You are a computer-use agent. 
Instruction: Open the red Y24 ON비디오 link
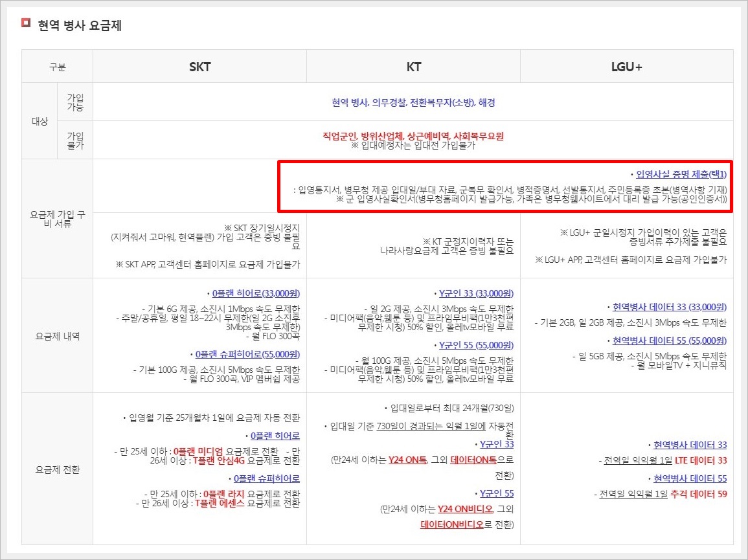click(x=464, y=509)
